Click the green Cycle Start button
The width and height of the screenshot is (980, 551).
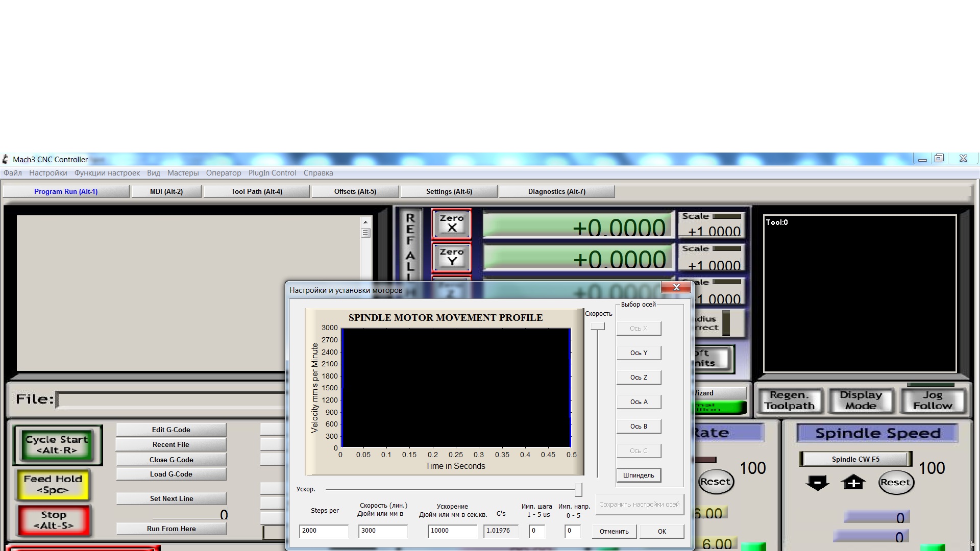click(x=57, y=445)
